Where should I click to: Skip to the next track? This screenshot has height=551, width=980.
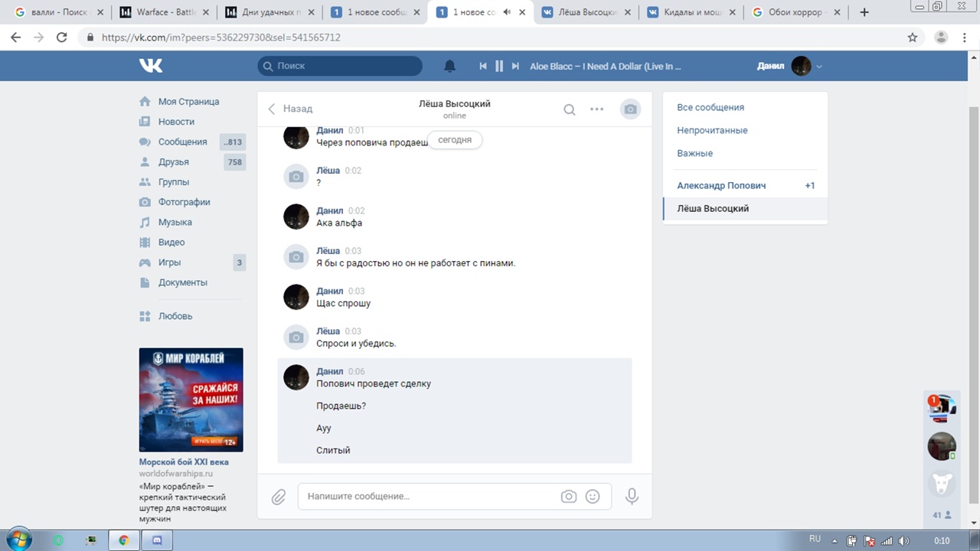tap(515, 66)
